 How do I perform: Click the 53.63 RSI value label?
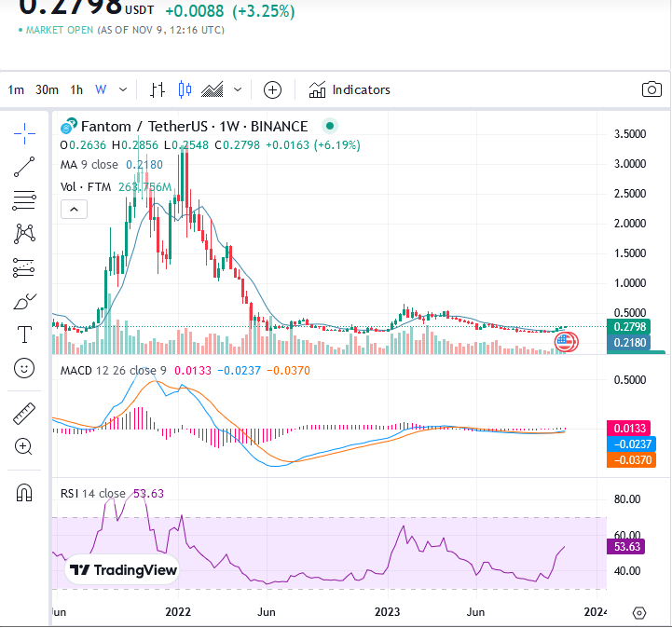[x=626, y=547]
